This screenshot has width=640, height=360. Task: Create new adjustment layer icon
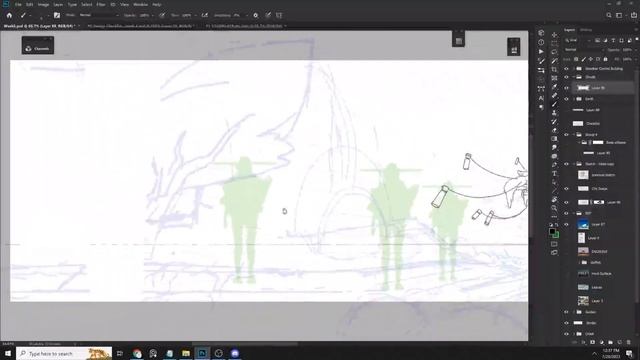coord(602,342)
